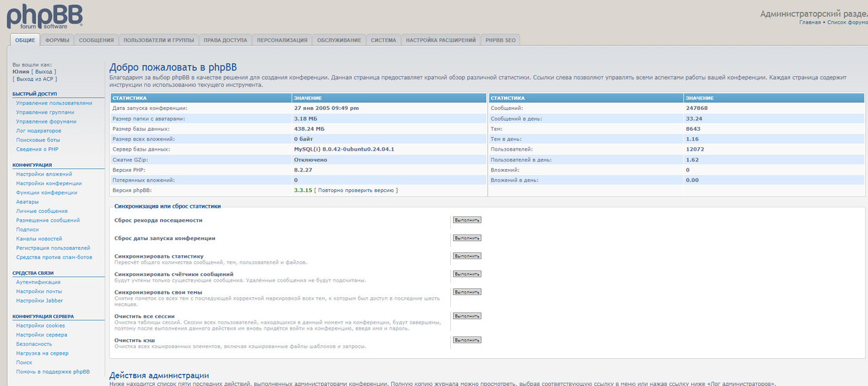Click the phpBB logo

tap(43, 15)
